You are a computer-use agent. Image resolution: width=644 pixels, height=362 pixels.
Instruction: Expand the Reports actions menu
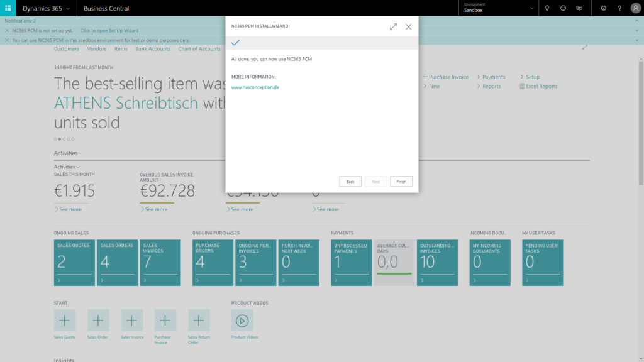pos(489,86)
